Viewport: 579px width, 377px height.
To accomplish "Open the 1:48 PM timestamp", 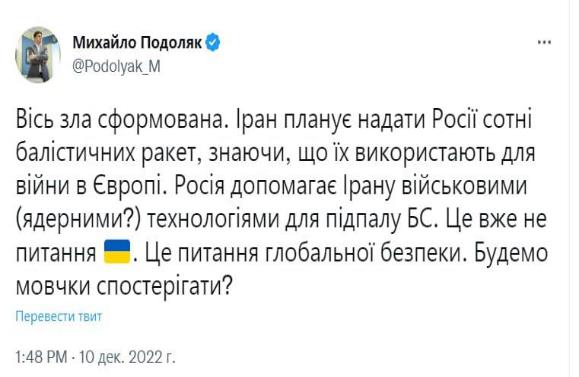I will [41, 357].
